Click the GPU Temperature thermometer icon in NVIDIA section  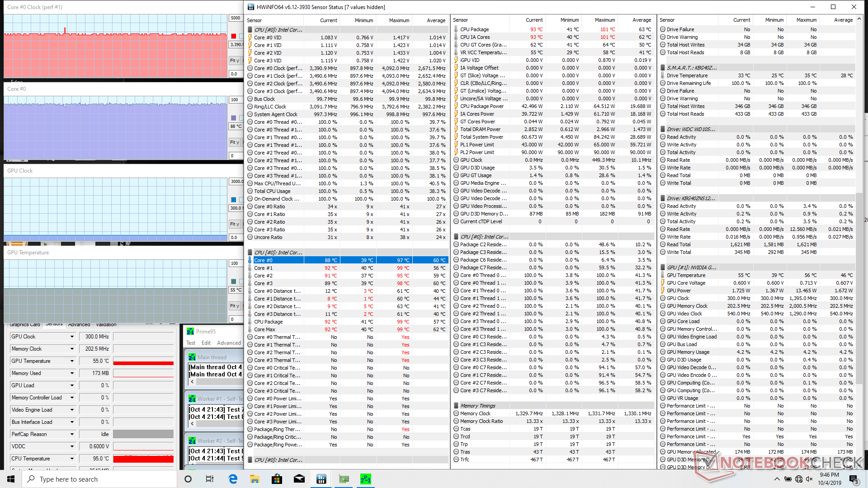click(x=663, y=275)
